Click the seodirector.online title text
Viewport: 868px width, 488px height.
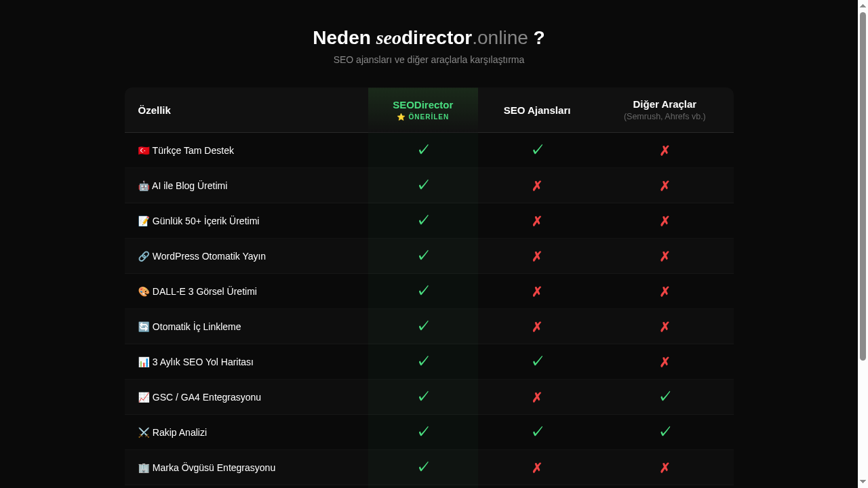click(x=452, y=38)
